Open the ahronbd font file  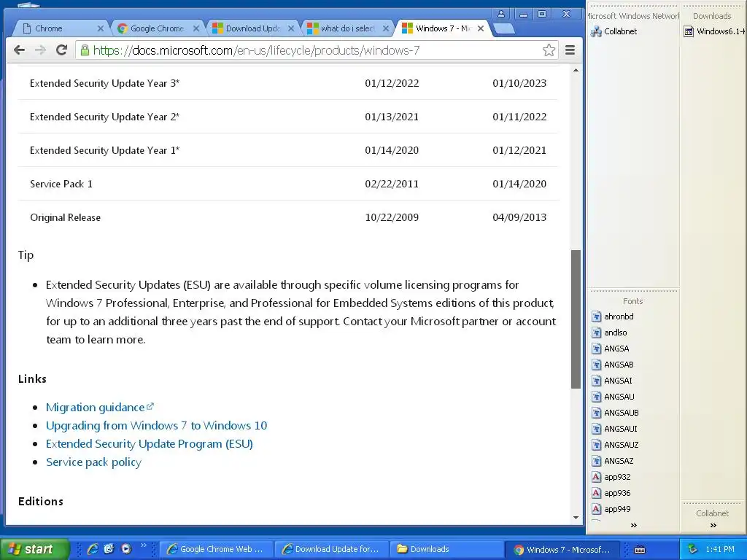pos(613,316)
